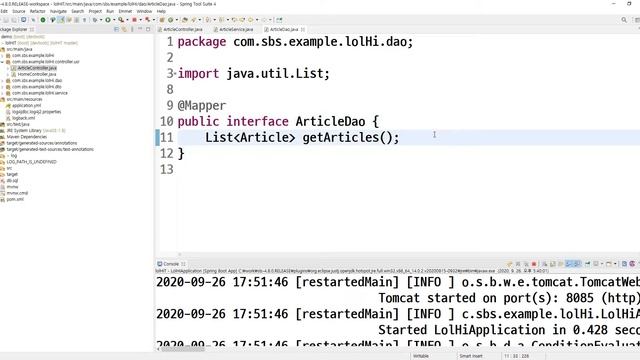The image size is (640, 360).
Task: Open the Run menu
Action: (x=110, y=11)
